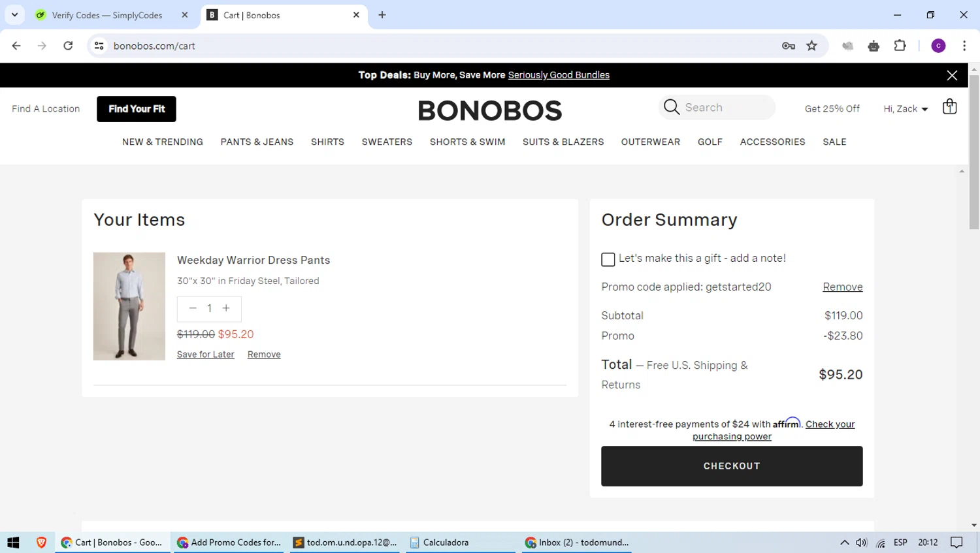Check your purchasing power with Affirm
980x553 pixels.
774,430
